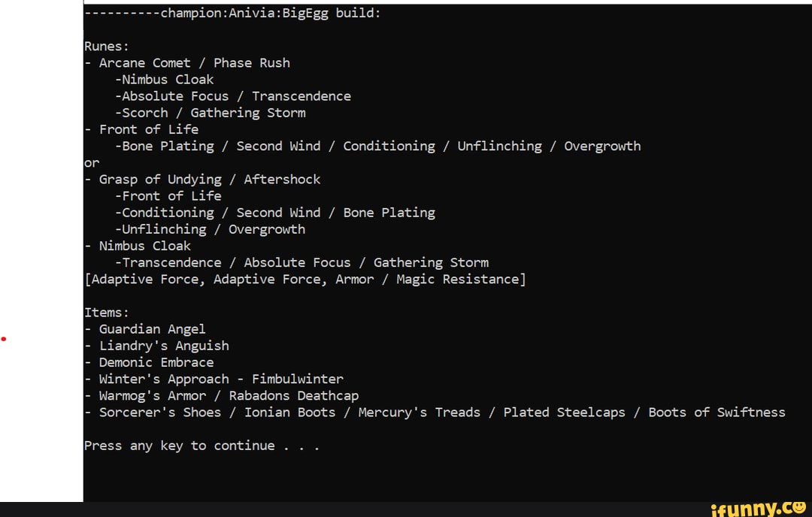Image resolution: width=812 pixels, height=517 pixels.
Task: Click 'Overgrowth' at end of Bone Plating line
Action: (602, 146)
